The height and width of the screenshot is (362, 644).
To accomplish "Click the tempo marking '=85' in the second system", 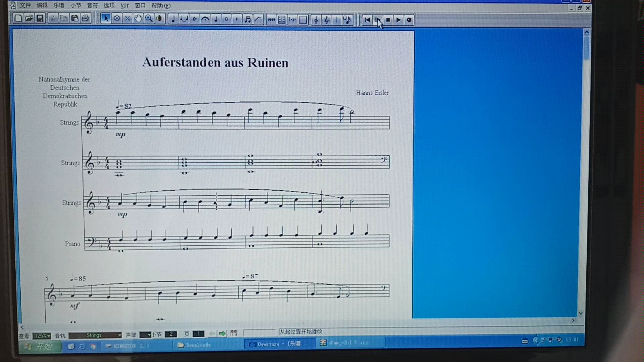I will [78, 278].
